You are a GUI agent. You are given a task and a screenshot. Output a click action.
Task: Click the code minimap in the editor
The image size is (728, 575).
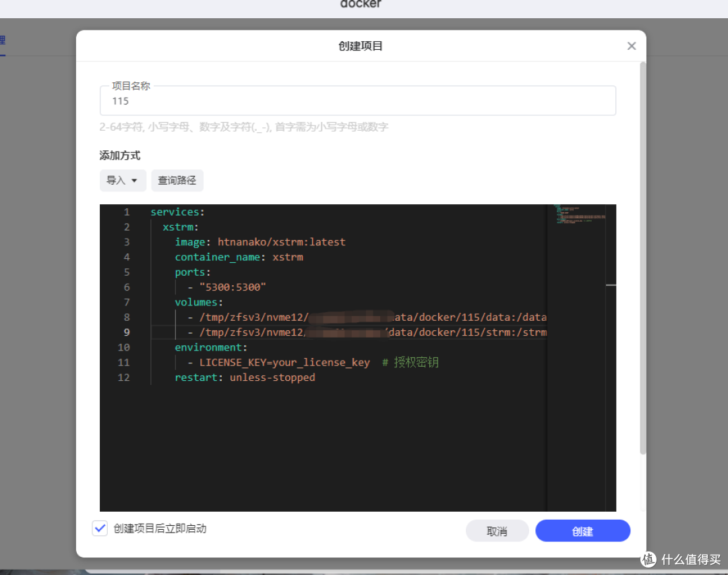[580, 215]
